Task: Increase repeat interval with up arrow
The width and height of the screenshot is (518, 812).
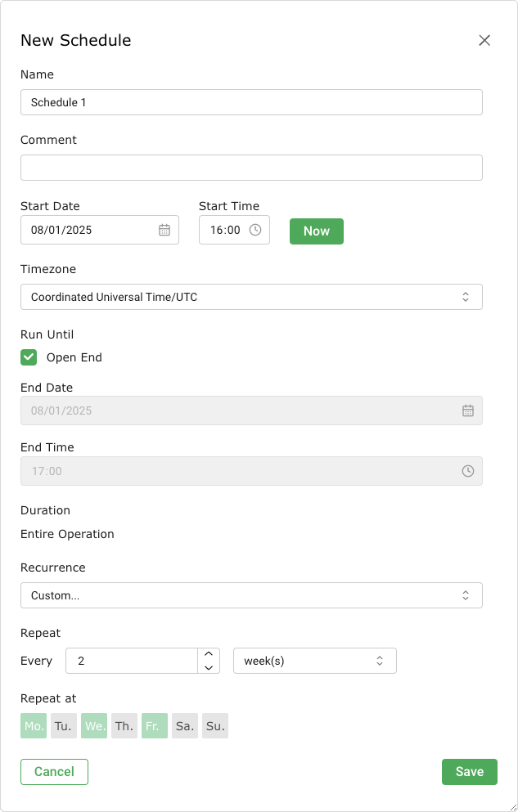Action: pos(209,654)
